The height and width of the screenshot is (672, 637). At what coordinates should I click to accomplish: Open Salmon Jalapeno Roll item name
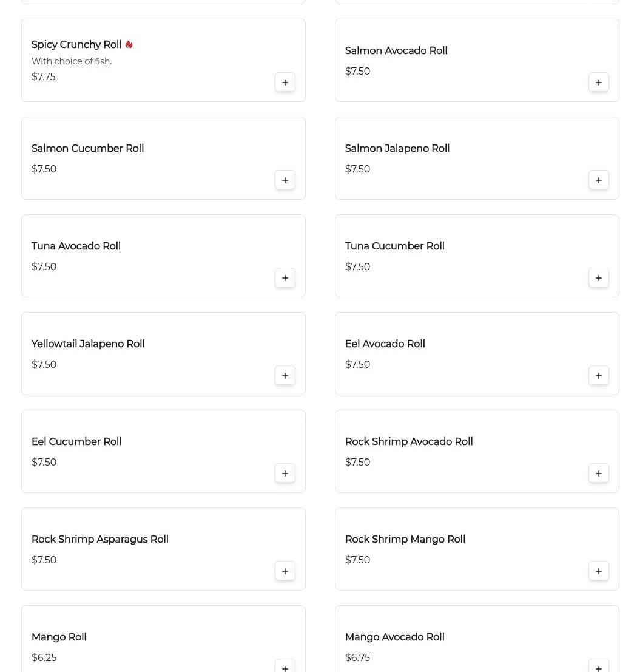[397, 149]
